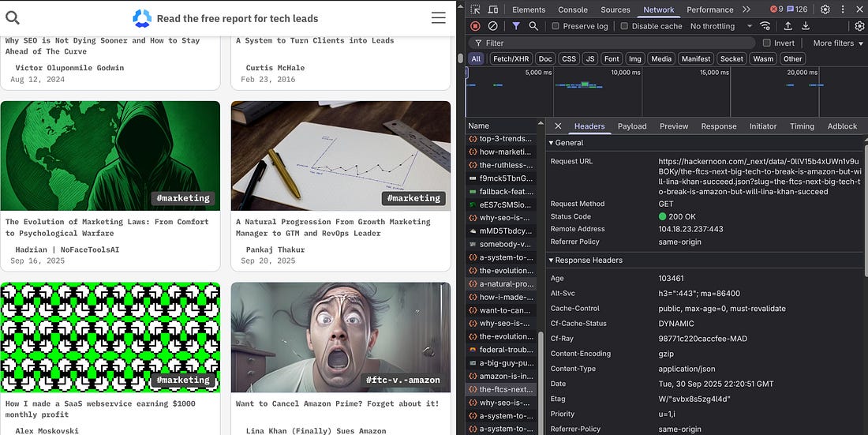The image size is (868, 435).
Task: Click the screaming man article thumbnail
Action: [x=340, y=337]
